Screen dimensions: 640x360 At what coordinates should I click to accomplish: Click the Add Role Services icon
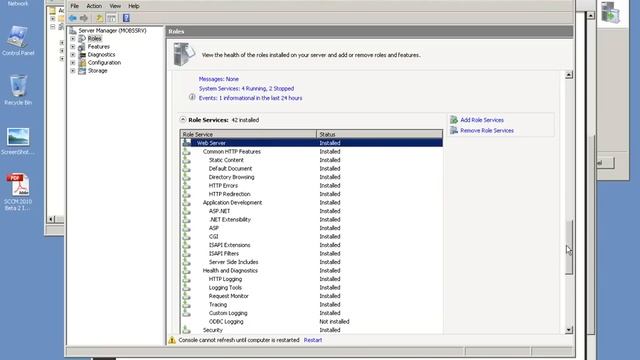coord(454,120)
